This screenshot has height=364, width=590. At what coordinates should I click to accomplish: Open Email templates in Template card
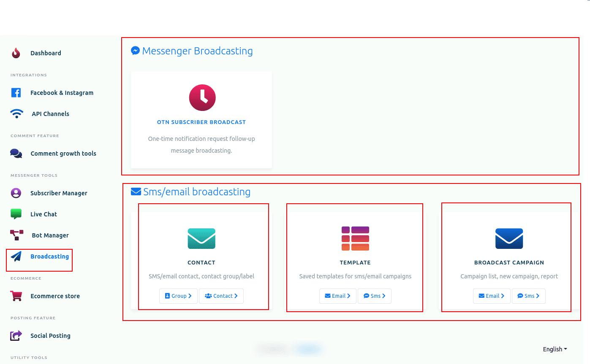click(x=337, y=296)
